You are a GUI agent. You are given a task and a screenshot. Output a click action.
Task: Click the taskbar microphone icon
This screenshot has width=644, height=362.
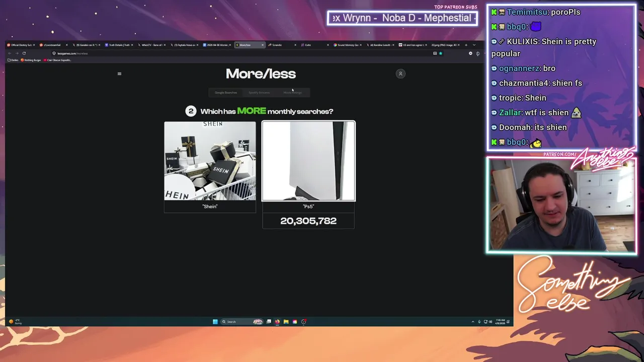tap(479, 322)
